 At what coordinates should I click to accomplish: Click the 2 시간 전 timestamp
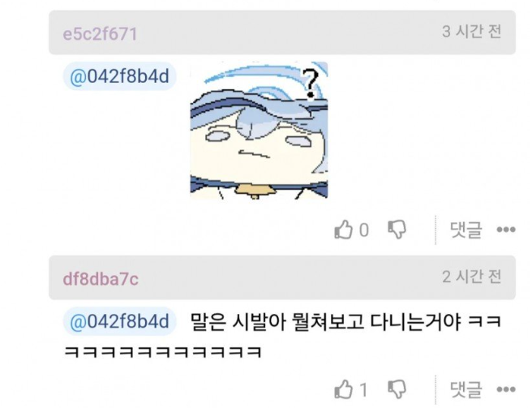472,277
